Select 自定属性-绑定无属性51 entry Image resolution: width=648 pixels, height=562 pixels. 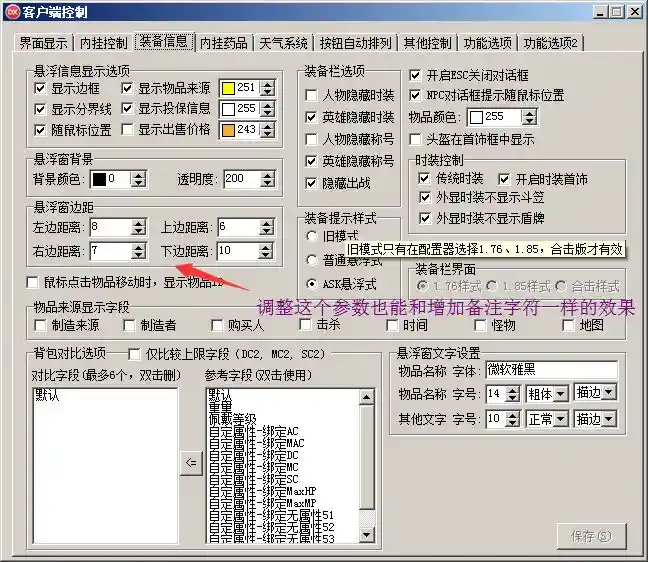pyautogui.click(x=272, y=515)
